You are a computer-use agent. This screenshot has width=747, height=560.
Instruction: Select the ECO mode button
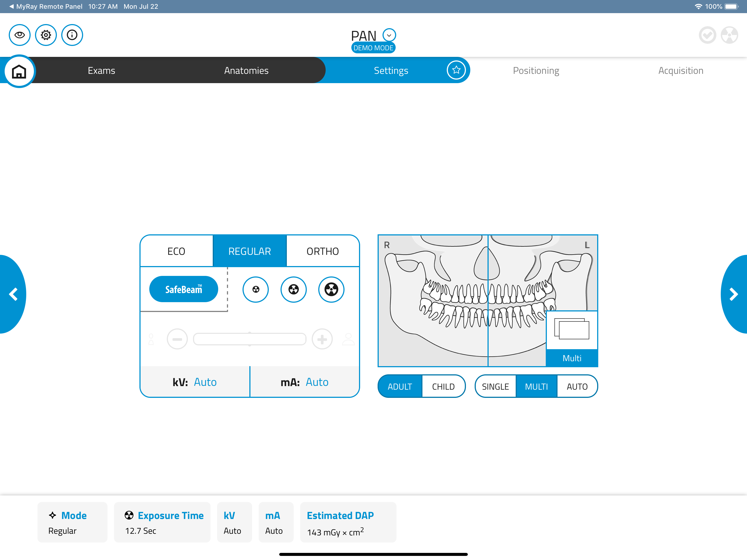(x=176, y=251)
